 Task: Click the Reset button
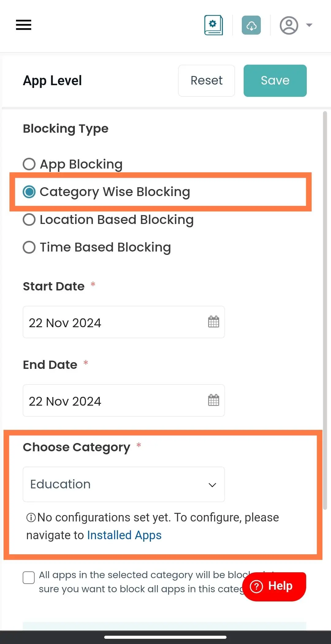coord(207,81)
